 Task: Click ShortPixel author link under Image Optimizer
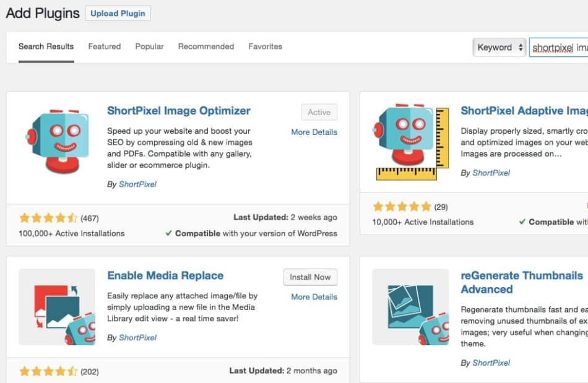[137, 184]
